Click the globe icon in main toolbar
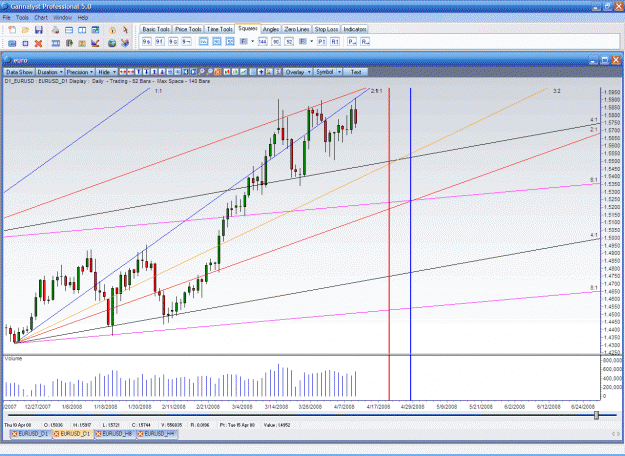625x456 pixels. [x=112, y=43]
